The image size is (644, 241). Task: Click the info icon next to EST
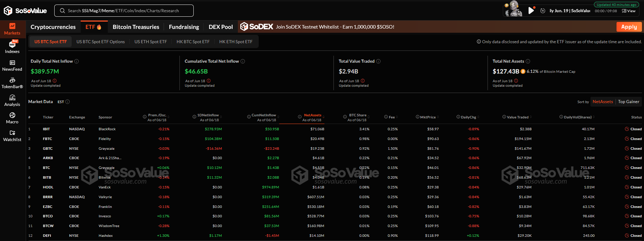67,102
